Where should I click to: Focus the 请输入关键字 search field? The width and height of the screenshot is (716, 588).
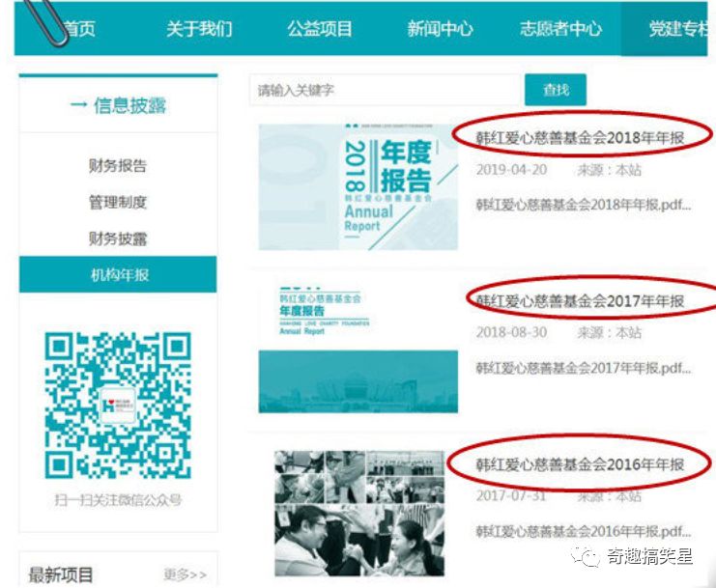(x=385, y=90)
